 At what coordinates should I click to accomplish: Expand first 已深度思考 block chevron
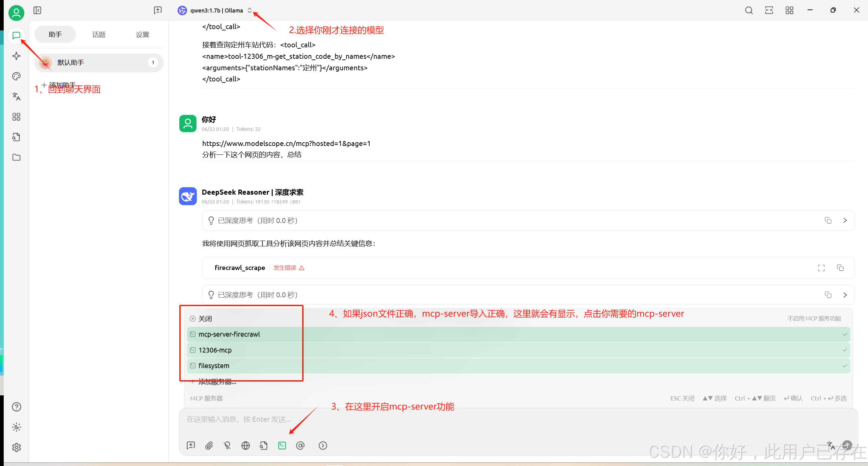[845, 220]
